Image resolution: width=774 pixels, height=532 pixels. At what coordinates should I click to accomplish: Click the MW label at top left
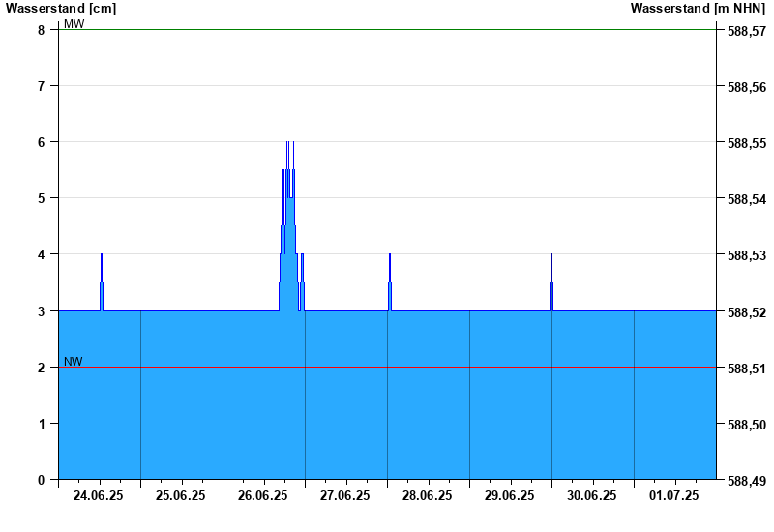[x=74, y=23]
